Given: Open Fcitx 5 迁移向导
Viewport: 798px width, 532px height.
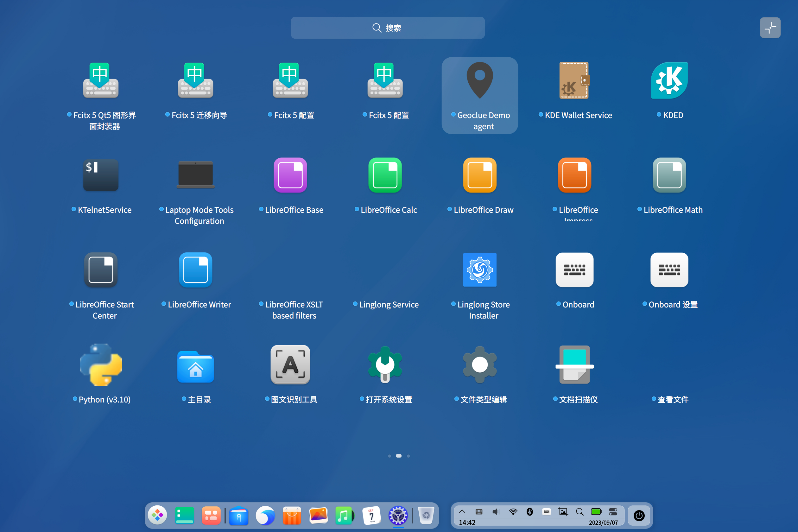Looking at the screenshot, I should [196, 80].
